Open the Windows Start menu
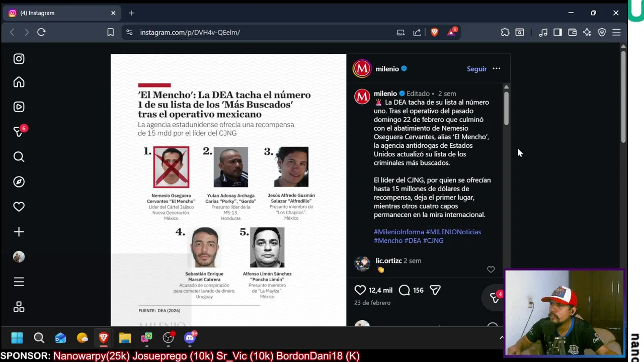Screen dimensions: 644x362 [17, 338]
